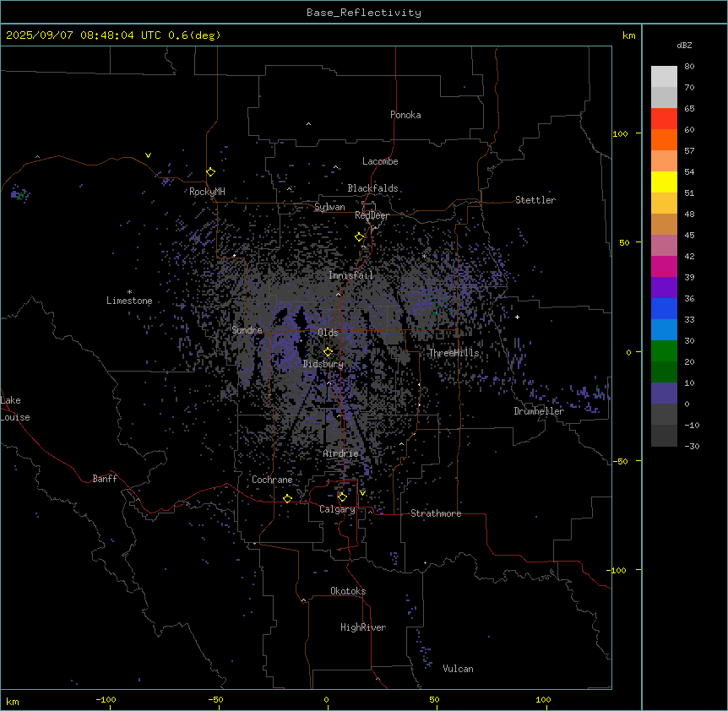Click the white asterisk above Limestone

tap(129, 292)
